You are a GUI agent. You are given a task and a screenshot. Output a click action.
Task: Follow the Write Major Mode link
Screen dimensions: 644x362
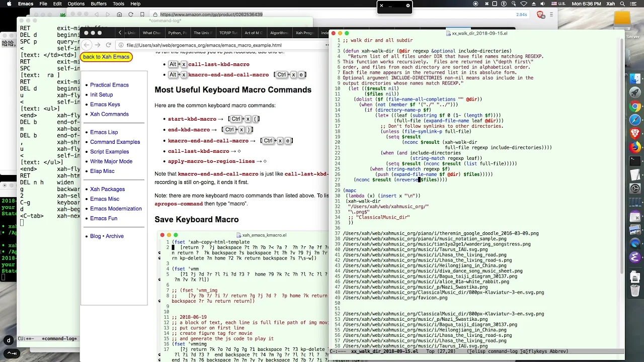pyautogui.click(x=111, y=161)
